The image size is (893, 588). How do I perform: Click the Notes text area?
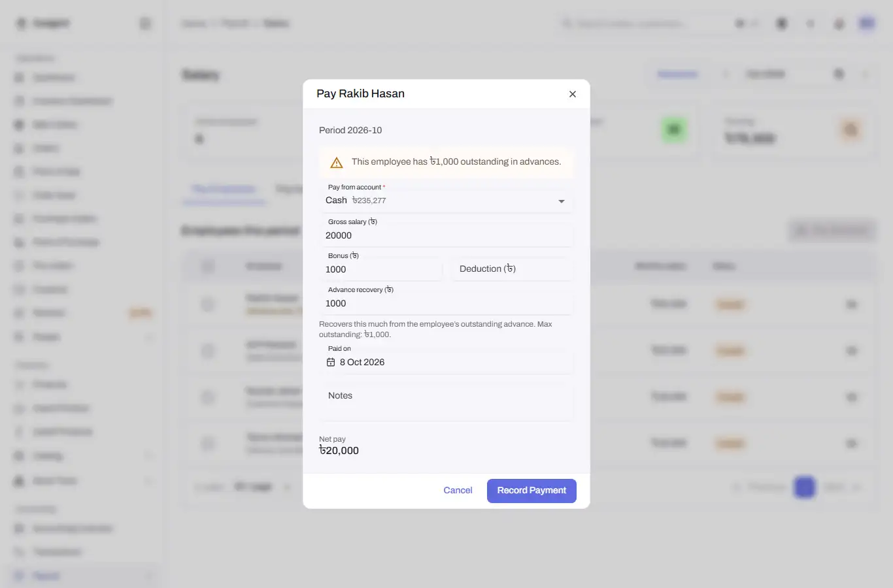[446, 402]
